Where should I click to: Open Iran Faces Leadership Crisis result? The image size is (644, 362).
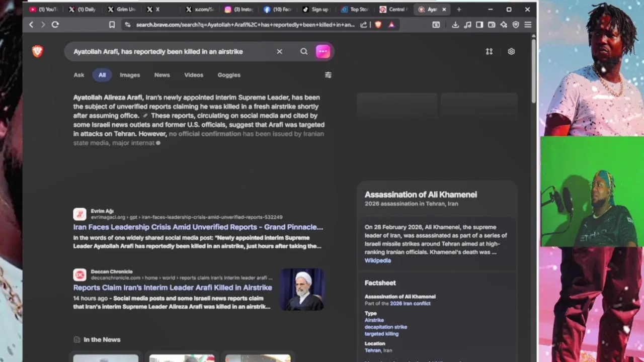click(x=198, y=227)
